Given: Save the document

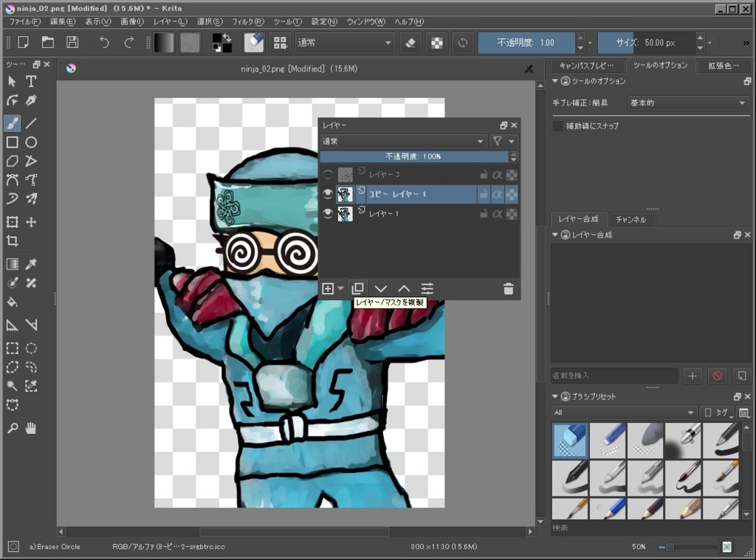Looking at the screenshot, I should pyautogui.click(x=72, y=42).
